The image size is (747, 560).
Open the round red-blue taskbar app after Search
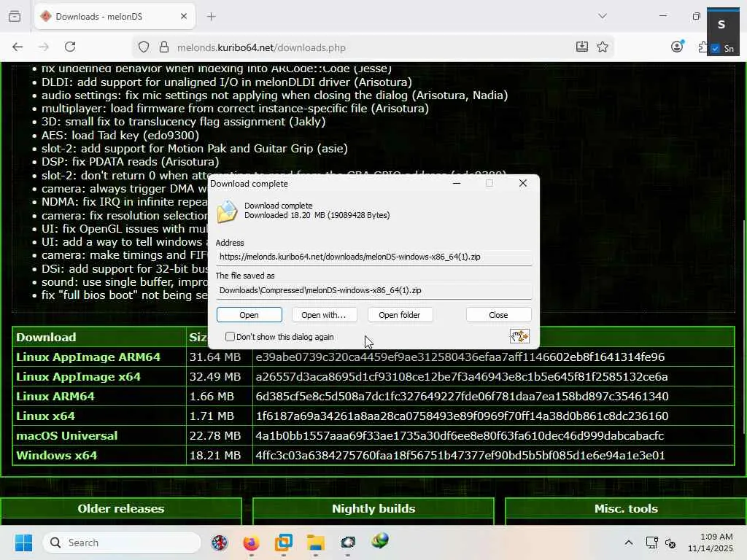click(x=220, y=542)
